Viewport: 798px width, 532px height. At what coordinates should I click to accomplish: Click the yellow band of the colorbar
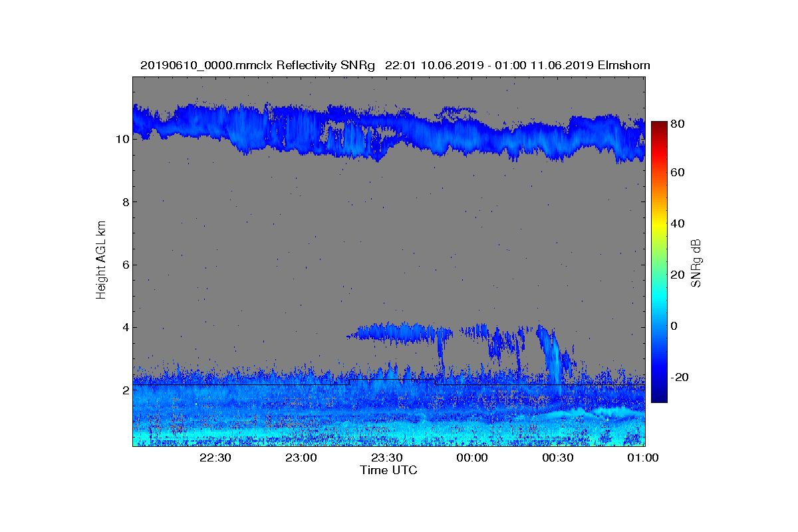[658, 226]
